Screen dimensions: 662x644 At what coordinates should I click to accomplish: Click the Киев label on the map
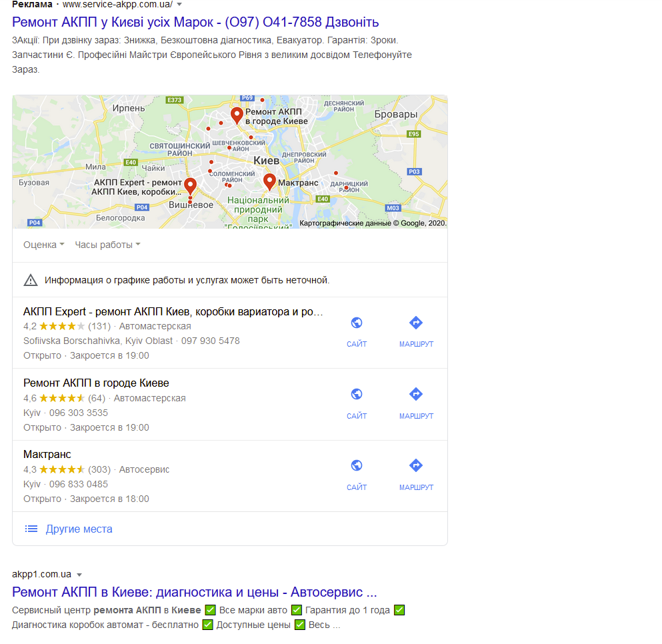(267, 161)
